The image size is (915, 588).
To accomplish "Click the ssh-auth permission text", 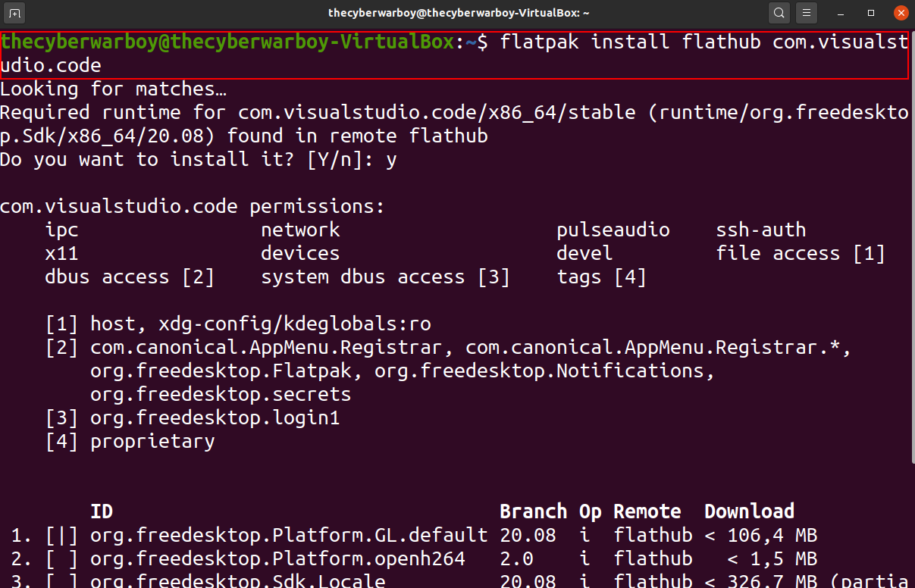I will point(761,230).
